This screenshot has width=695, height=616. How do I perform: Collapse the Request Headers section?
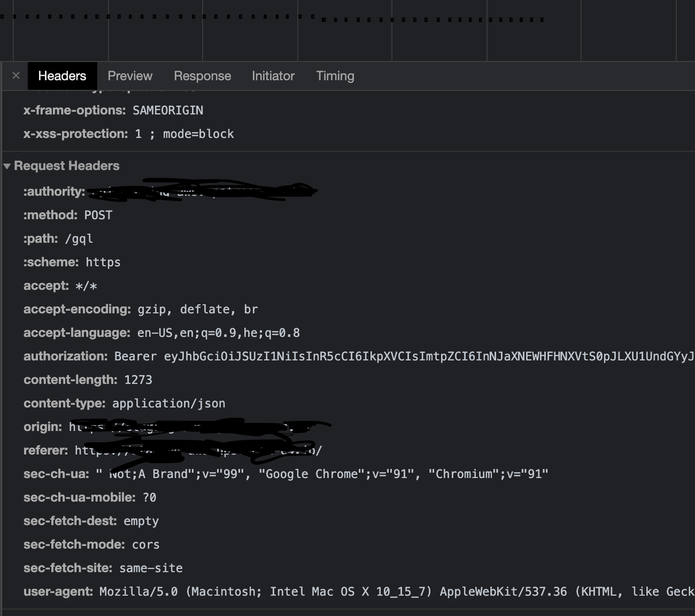click(7, 166)
